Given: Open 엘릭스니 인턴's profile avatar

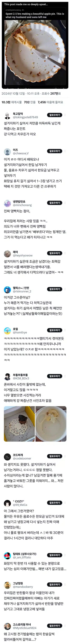Looking at the screenshot, I should [7, 289].
